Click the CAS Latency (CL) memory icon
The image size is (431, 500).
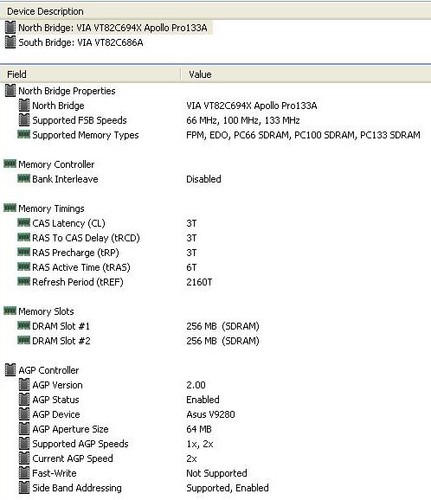point(24,222)
